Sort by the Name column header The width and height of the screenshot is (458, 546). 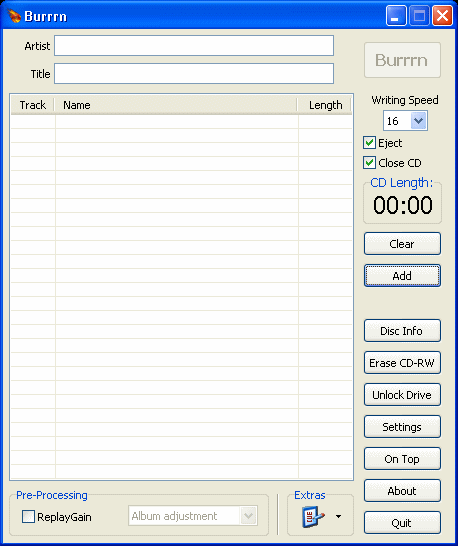click(176, 105)
